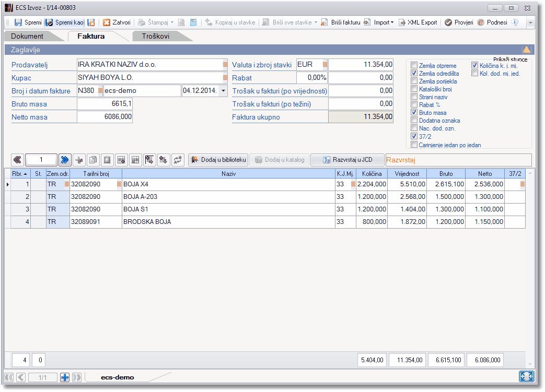Click the first-record icon in bottom navigation
Image resolution: width=545 pixels, height=392 pixels.
tap(9, 377)
